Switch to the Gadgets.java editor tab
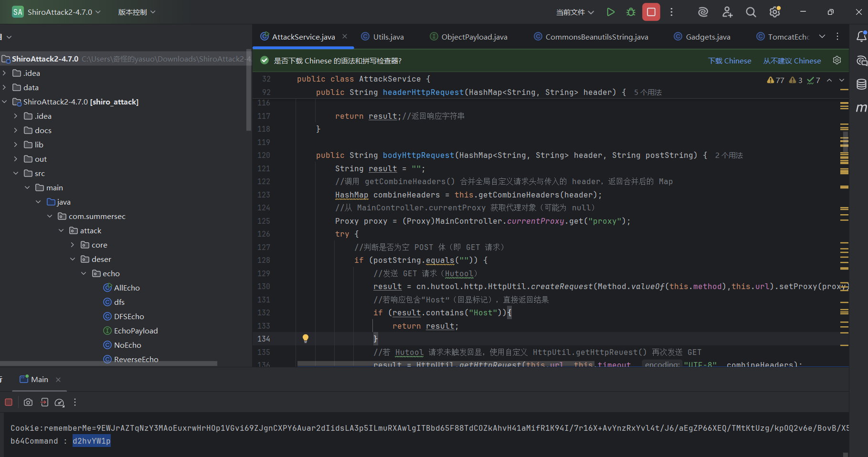 tap(708, 37)
